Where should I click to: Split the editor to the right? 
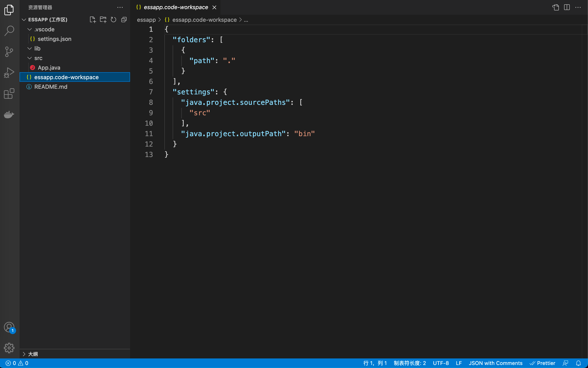point(567,7)
